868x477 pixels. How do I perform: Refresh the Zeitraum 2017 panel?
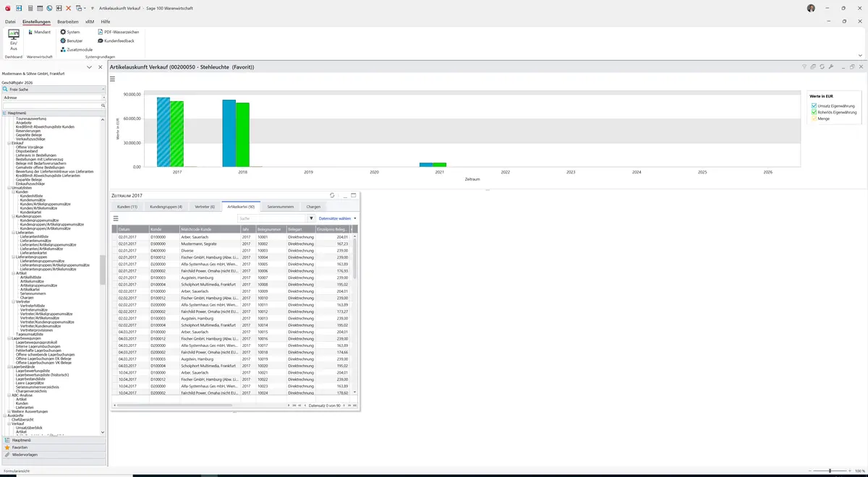(x=332, y=195)
